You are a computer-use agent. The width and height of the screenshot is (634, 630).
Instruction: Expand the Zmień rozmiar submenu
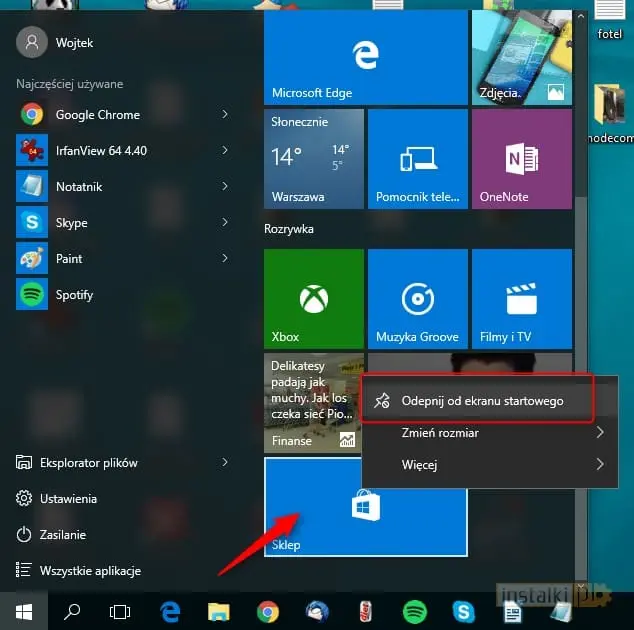[600, 433]
